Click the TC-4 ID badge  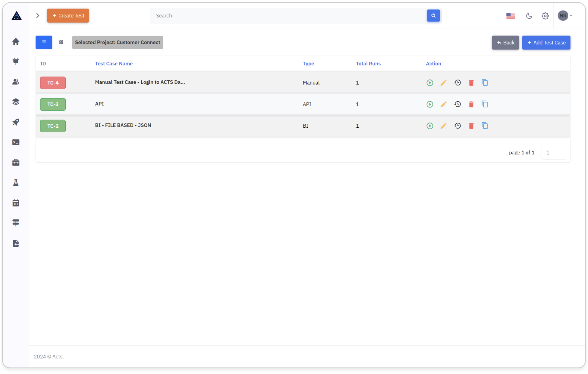53,83
